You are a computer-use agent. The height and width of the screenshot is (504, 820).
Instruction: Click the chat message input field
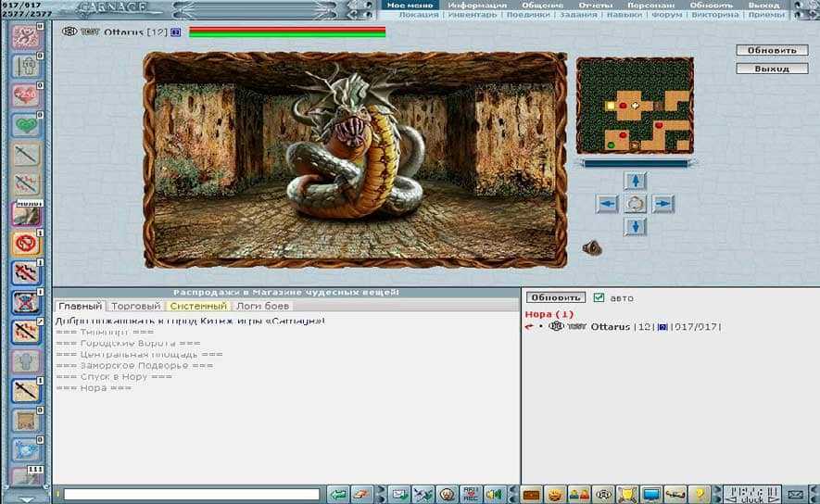coord(192,495)
